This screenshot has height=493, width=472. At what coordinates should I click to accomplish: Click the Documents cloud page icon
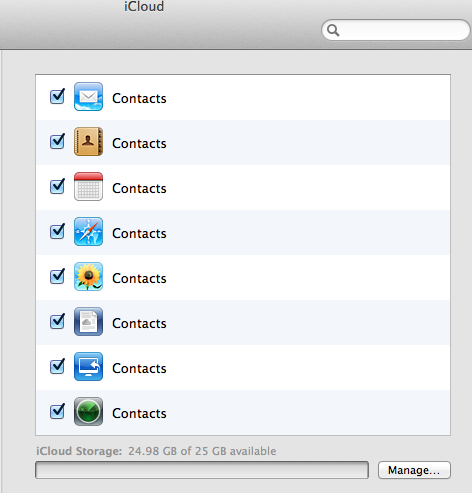(x=88, y=321)
